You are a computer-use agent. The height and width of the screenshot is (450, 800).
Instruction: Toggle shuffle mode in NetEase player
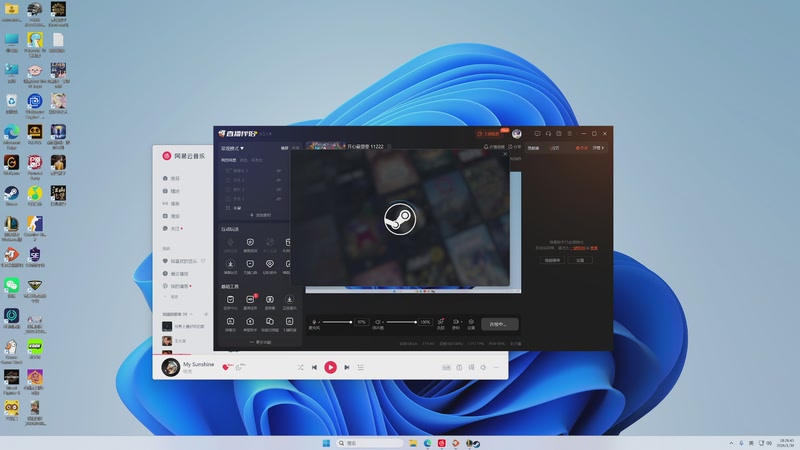point(301,367)
